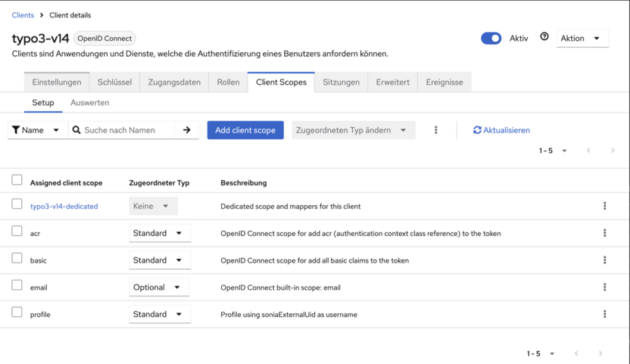Open kebab menu for typo3-v14-dedicated row
630x364 pixels.
pyautogui.click(x=605, y=206)
